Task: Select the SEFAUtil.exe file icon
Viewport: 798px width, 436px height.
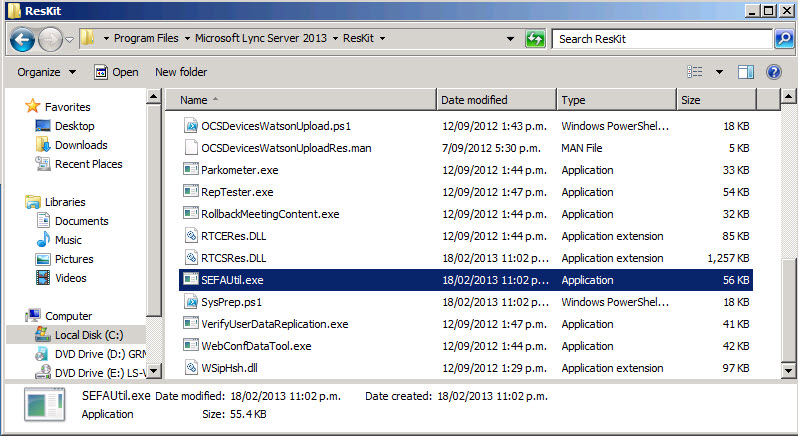Action: click(190, 280)
